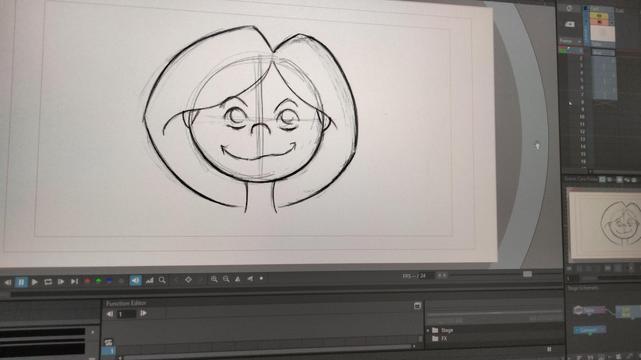Toggle the red channel button
This screenshot has width=641, height=360.
pos(87,281)
